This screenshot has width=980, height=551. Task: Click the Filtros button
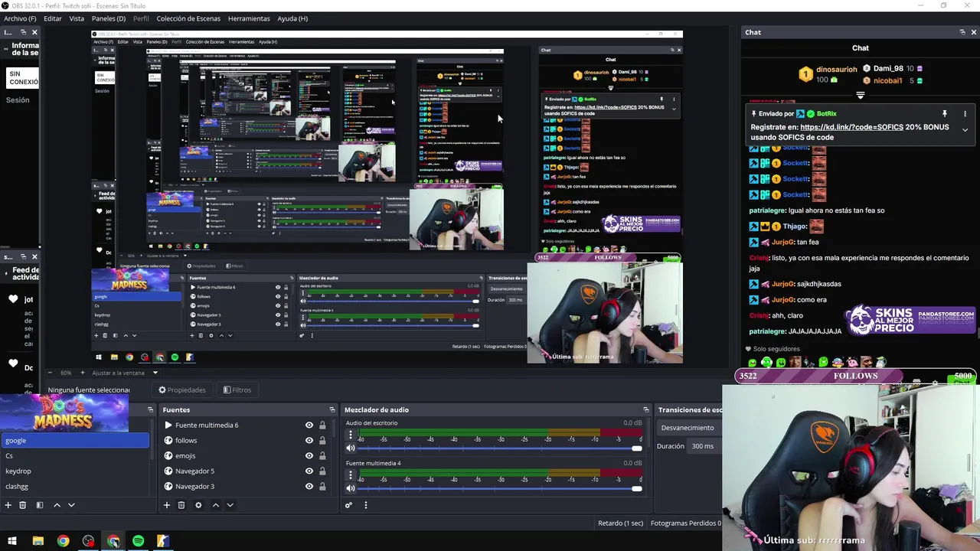(x=237, y=390)
